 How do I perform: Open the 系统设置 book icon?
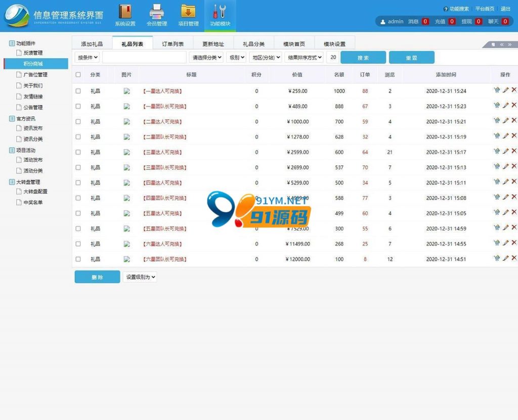[125, 12]
